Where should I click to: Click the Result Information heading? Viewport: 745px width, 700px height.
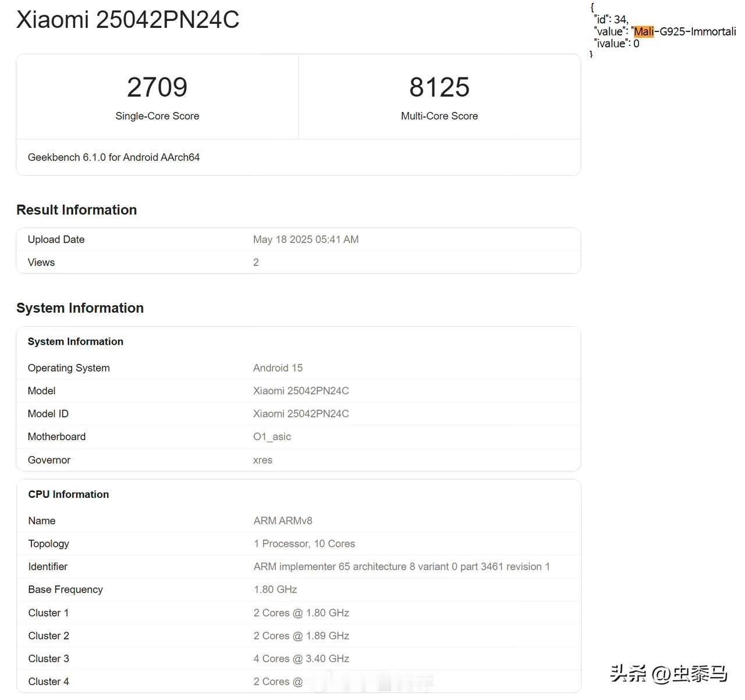(x=76, y=210)
